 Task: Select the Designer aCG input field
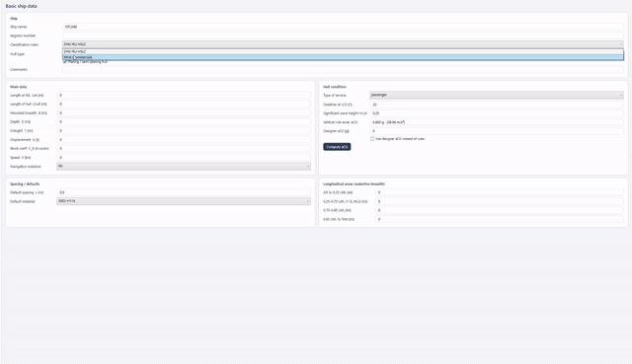coord(497,131)
